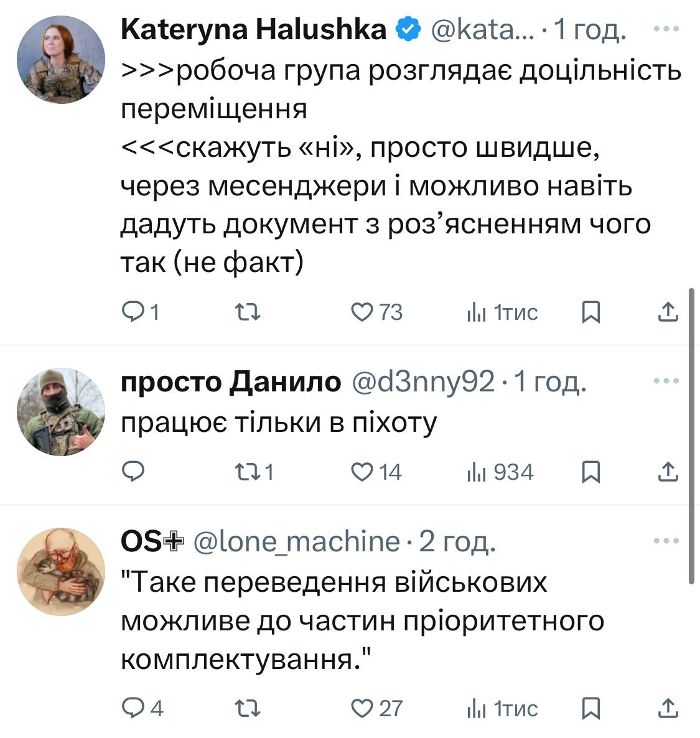Open the @d3nny92 handle link
Image resolution: width=700 pixels, height=738 pixels.
423,381
